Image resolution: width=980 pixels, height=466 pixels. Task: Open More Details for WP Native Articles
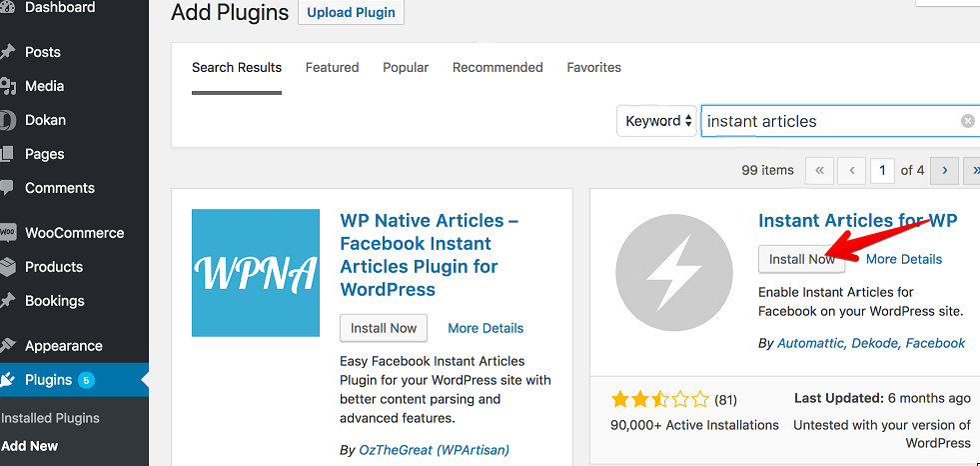[486, 328]
